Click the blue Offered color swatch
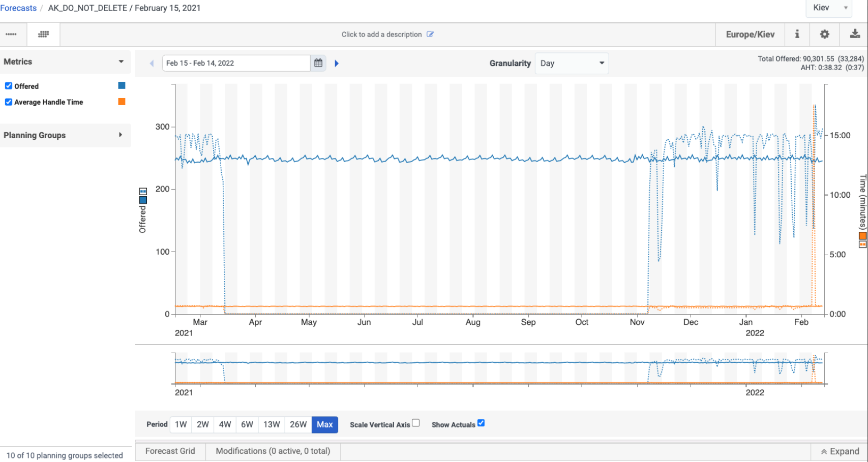The height and width of the screenshot is (462, 868). [122, 85]
